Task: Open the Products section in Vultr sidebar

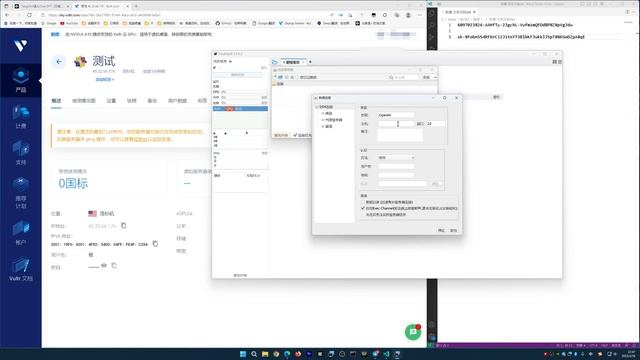Action: pyautogui.click(x=20, y=80)
